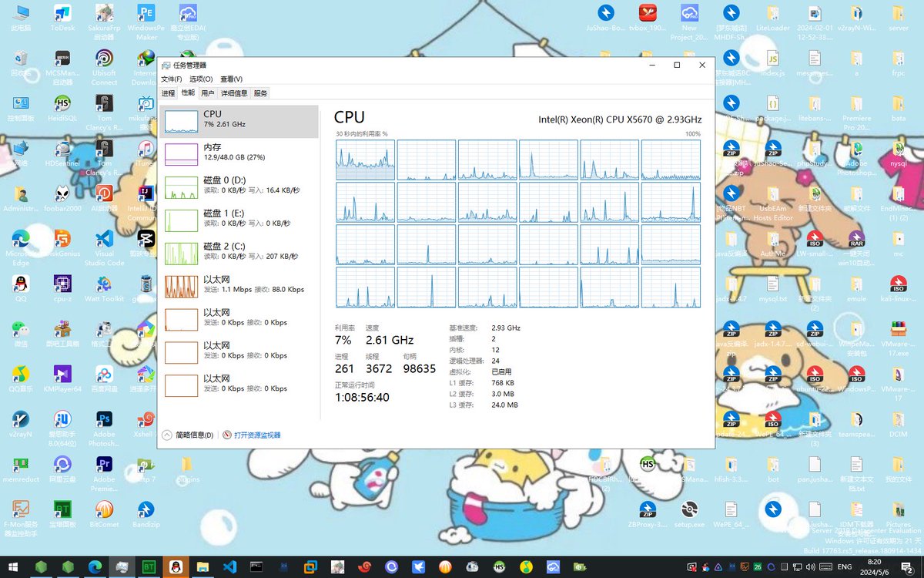Switch to the 服务 tab
Image resolution: width=924 pixels, height=578 pixels.
point(260,93)
